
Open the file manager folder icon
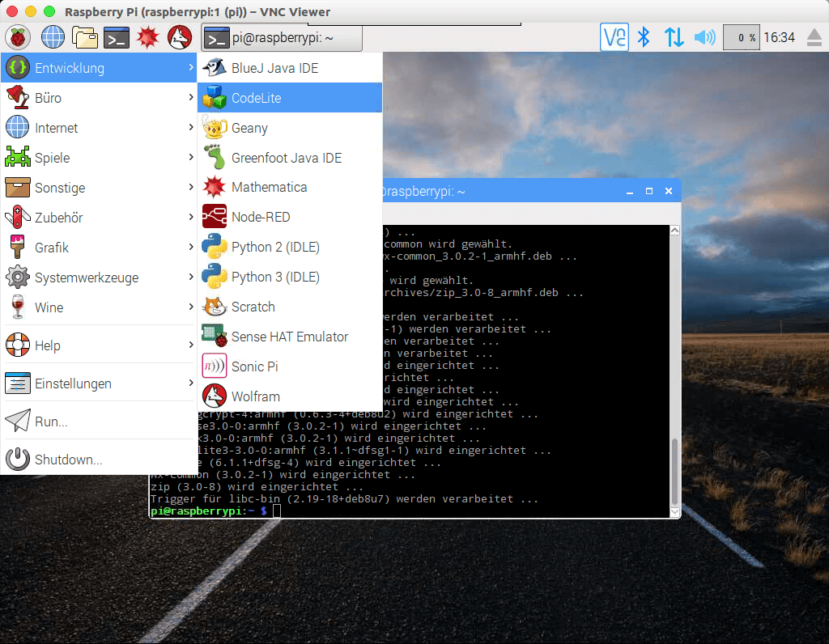click(85, 37)
